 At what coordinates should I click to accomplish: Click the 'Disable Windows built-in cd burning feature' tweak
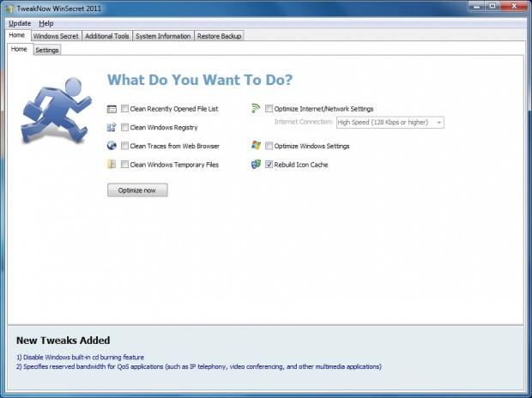pyautogui.click(x=80, y=358)
